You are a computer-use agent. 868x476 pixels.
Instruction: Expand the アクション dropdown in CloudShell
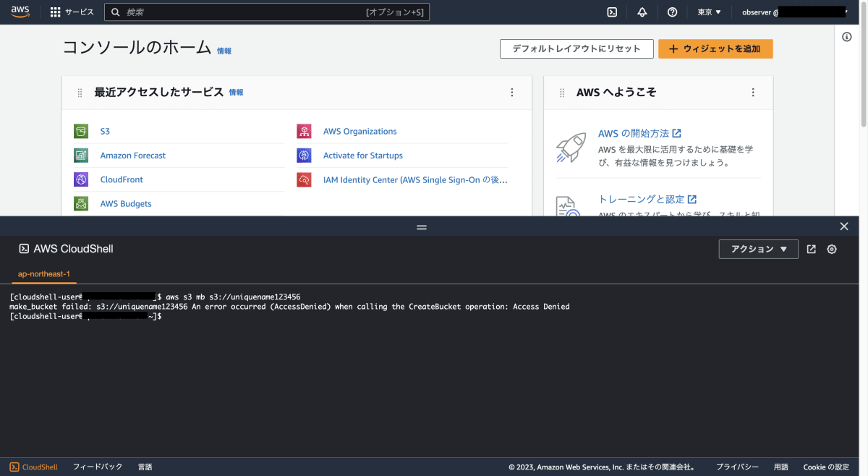[759, 249]
